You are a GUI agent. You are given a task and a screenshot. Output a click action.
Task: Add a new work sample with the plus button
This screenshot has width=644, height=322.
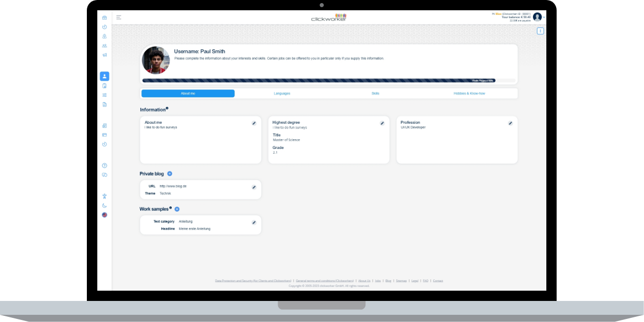coord(176,209)
